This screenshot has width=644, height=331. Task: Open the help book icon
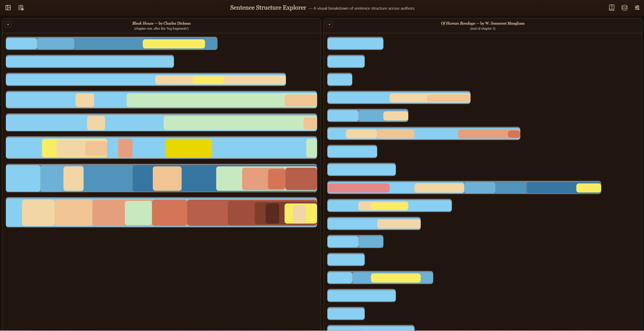coord(611,8)
